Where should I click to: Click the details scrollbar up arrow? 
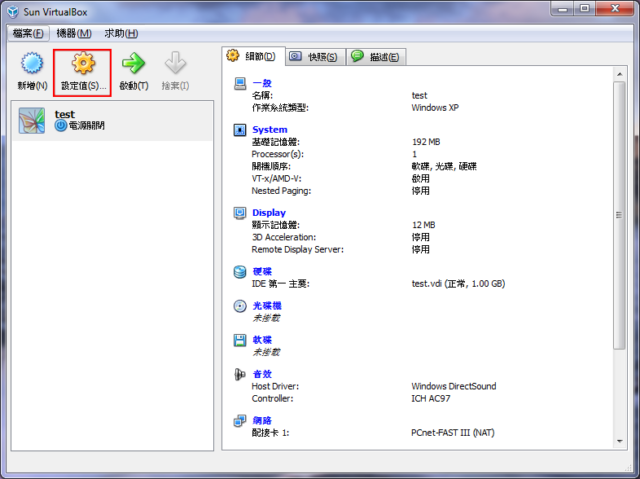coord(620,74)
